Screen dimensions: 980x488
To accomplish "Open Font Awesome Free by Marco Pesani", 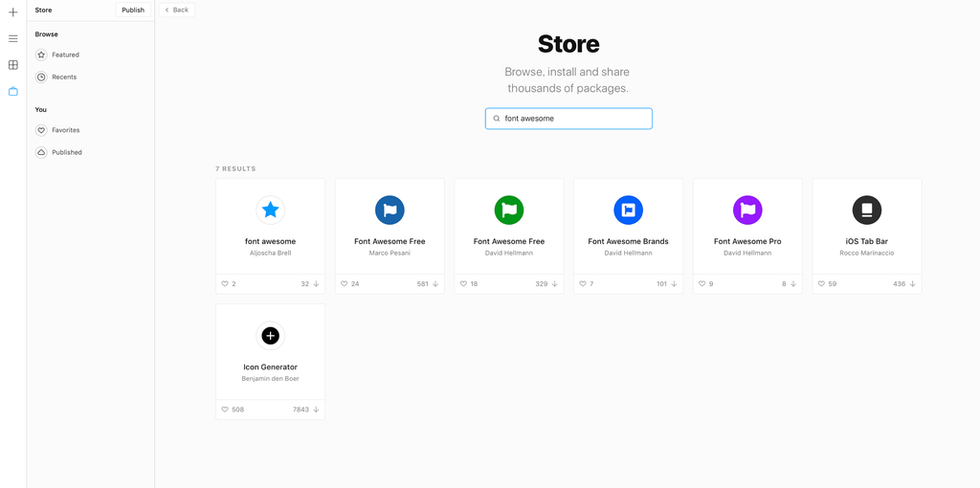I will pyautogui.click(x=390, y=241).
